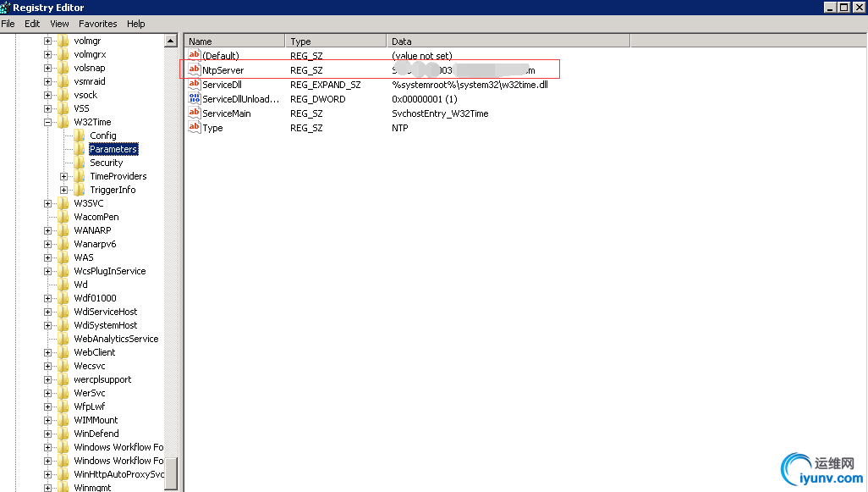The width and height of the screenshot is (868, 492).
Task: Click the ServiceDllUnload DWORD binary icon
Action: (194, 98)
